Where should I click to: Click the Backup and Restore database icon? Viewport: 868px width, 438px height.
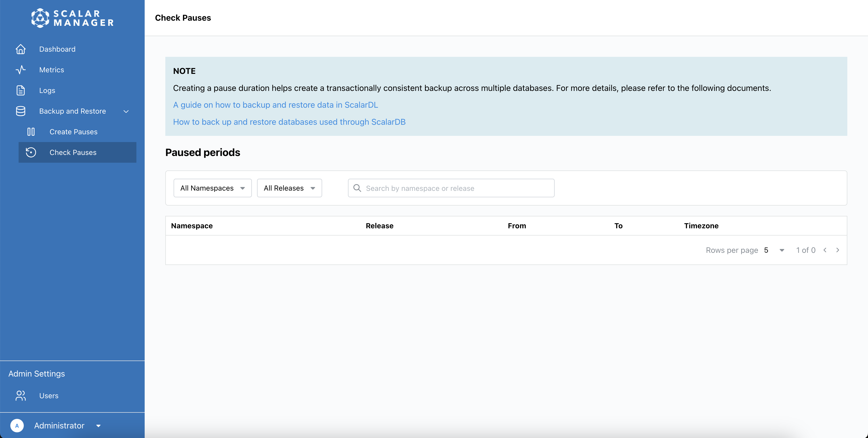pos(21,111)
